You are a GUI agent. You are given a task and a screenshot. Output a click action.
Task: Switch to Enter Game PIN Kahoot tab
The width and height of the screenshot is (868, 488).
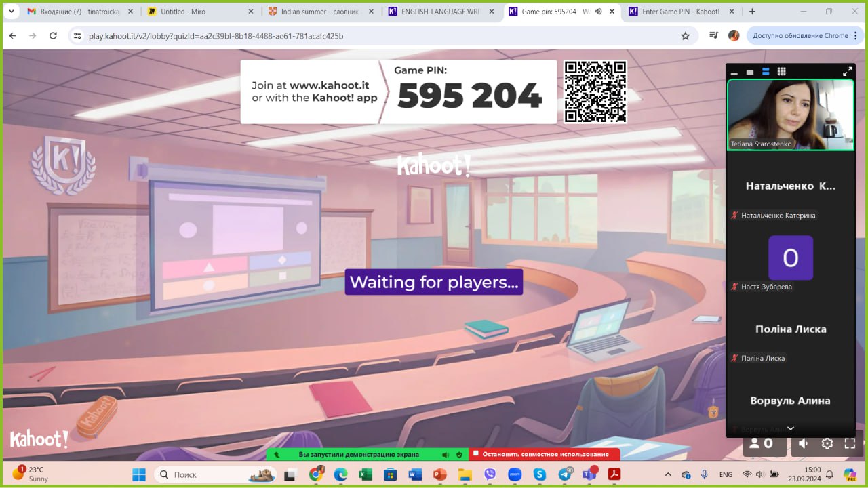point(682,12)
